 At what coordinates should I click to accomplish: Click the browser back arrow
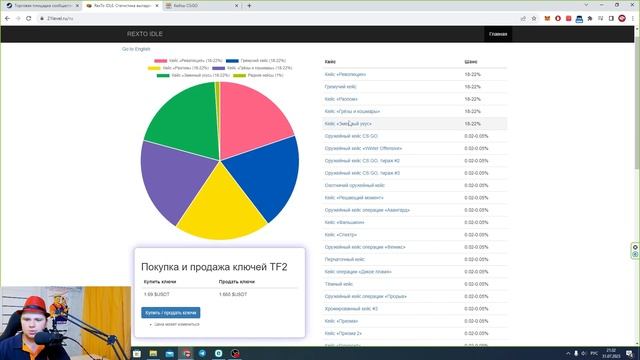[x=7, y=18]
